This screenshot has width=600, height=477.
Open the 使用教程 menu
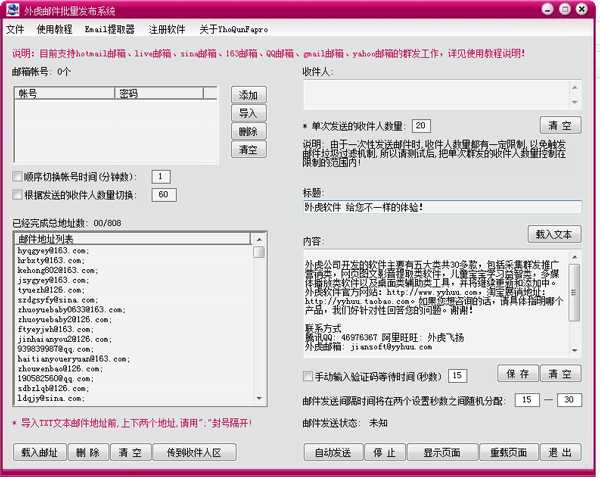pos(55,29)
